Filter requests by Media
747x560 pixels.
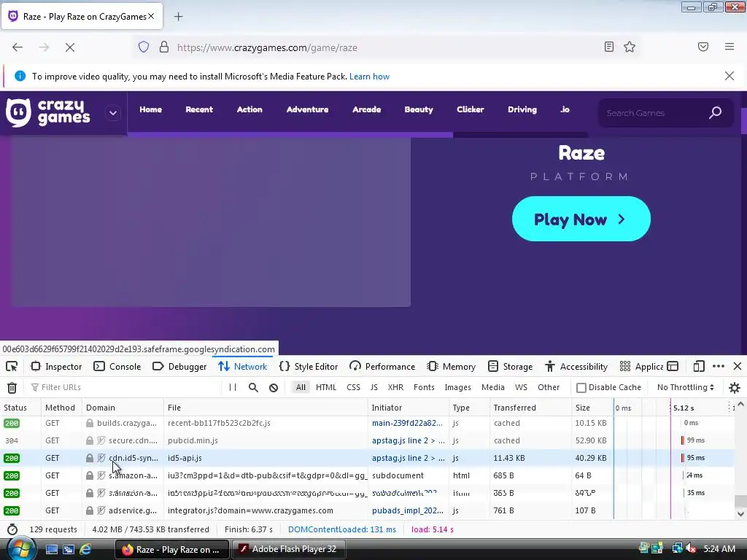[493, 387]
